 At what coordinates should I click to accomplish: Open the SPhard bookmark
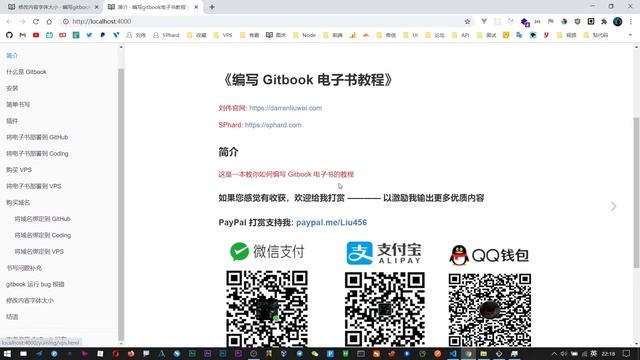point(166,35)
